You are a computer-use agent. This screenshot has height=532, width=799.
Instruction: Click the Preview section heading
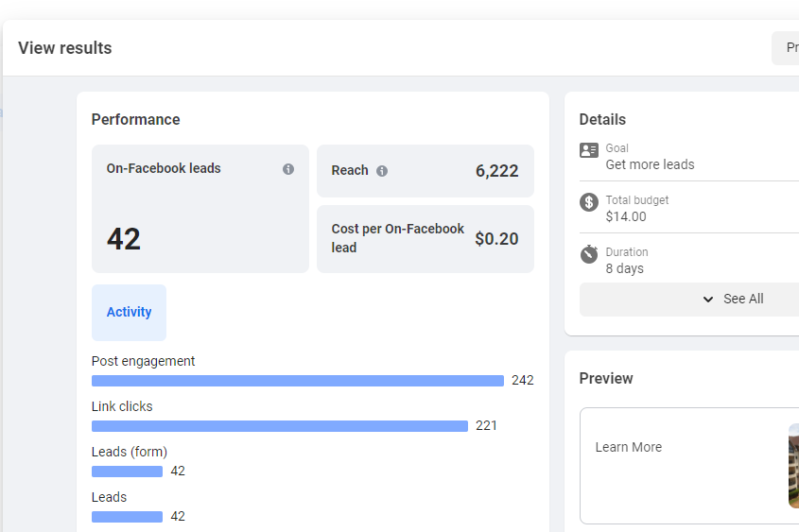tap(606, 378)
